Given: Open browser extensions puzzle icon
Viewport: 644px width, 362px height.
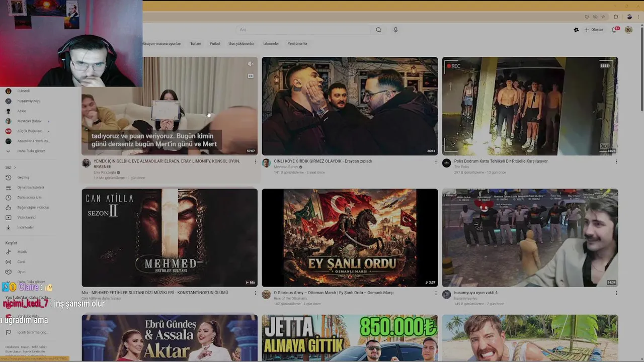Looking at the screenshot, I should [x=616, y=17].
